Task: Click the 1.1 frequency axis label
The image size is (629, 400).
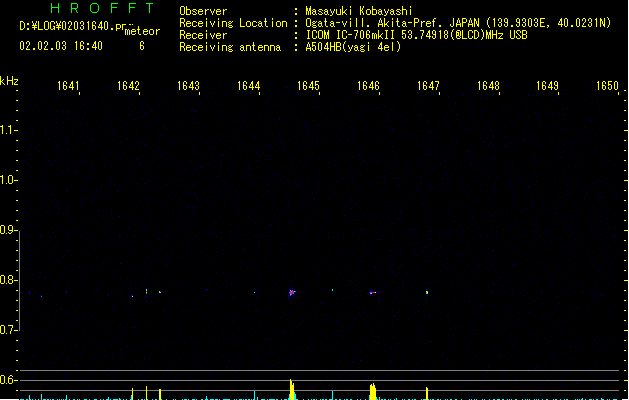Action: pos(8,130)
